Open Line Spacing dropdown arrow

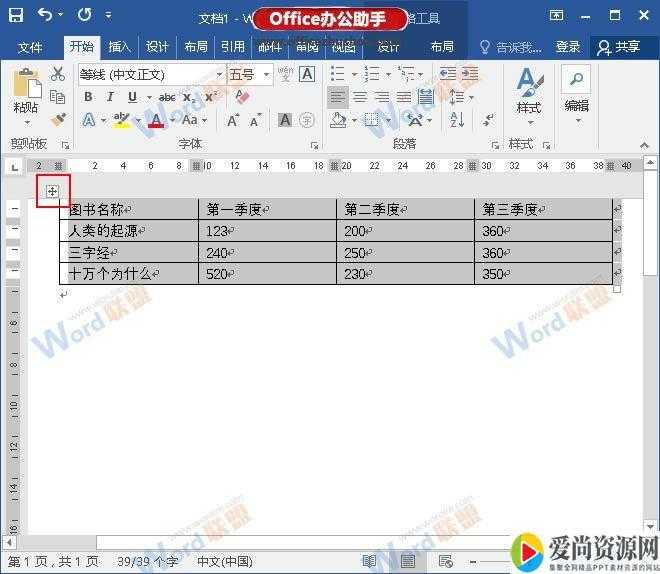coord(471,98)
